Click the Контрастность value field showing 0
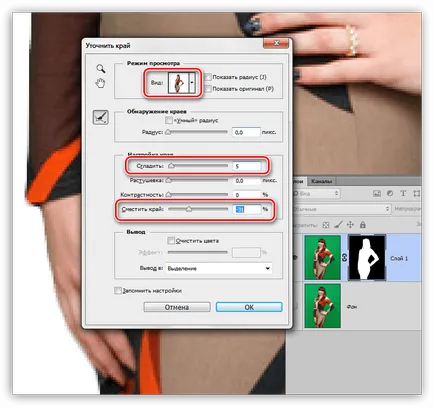 pyautogui.click(x=246, y=195)
